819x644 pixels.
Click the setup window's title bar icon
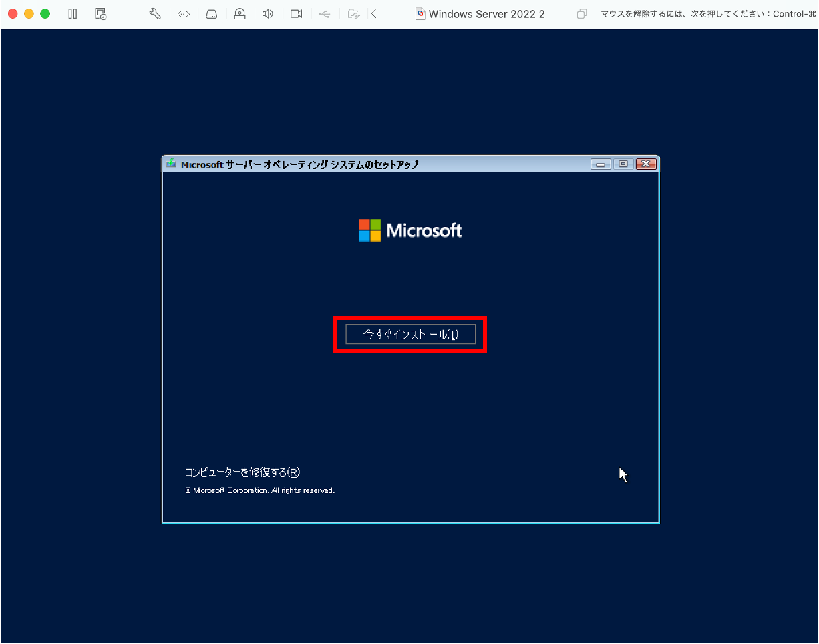171,164
